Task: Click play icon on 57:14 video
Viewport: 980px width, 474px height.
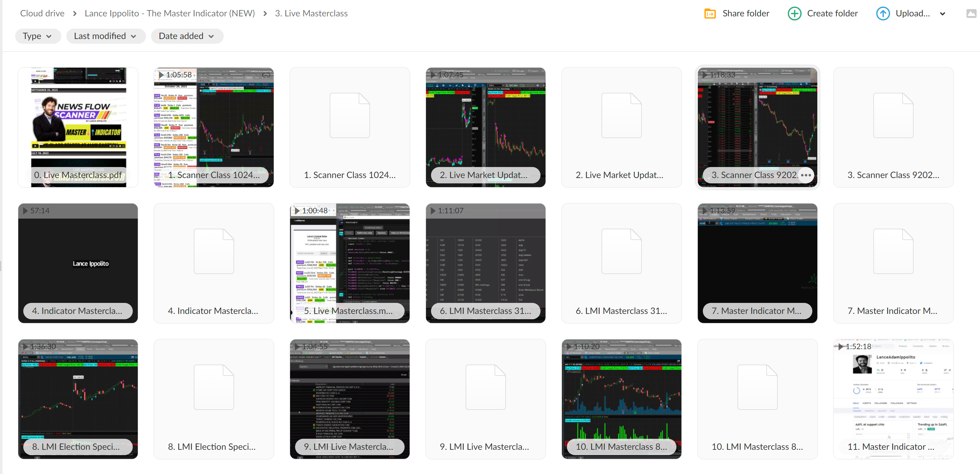Action: 25,211
